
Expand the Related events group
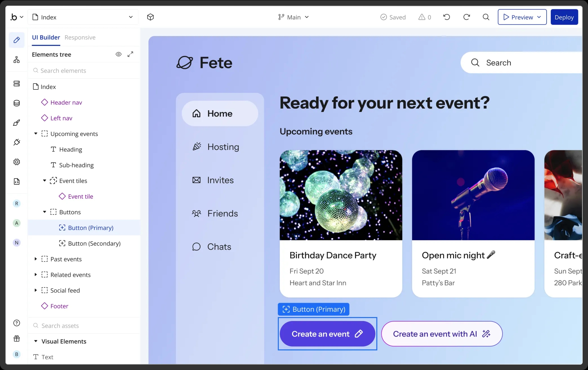pos(36,275)
